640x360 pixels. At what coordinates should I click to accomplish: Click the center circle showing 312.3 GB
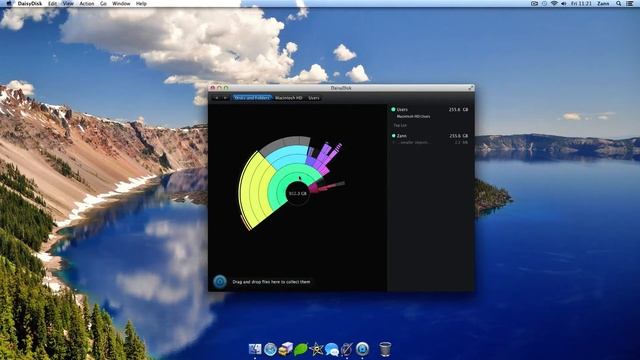pyautogui.click(x=298, y=193)
